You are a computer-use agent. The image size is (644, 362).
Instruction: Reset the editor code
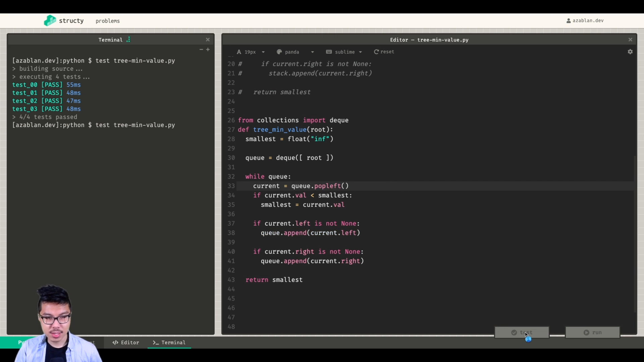(384, 52)
